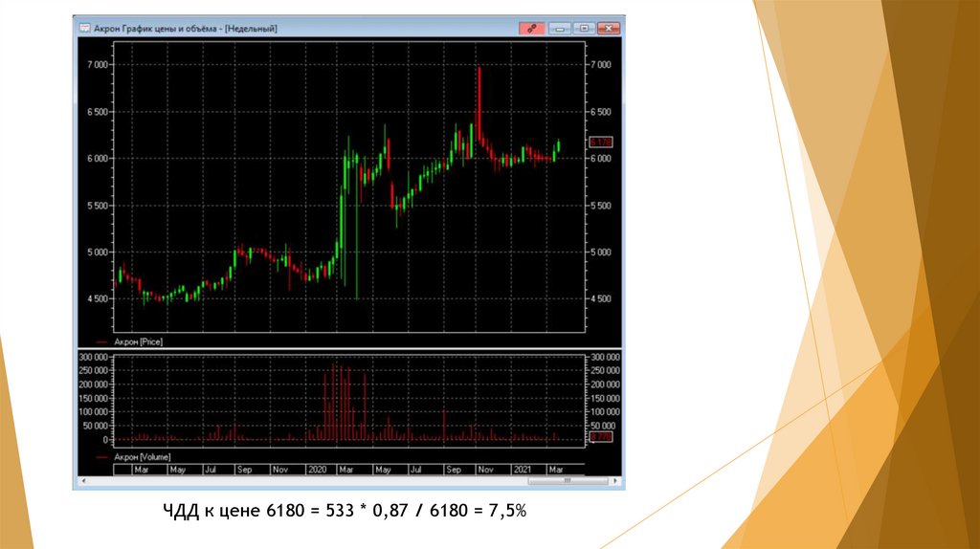Click the 4 500 label on left price axis
The image size is (980, 549).
[97, 298]
